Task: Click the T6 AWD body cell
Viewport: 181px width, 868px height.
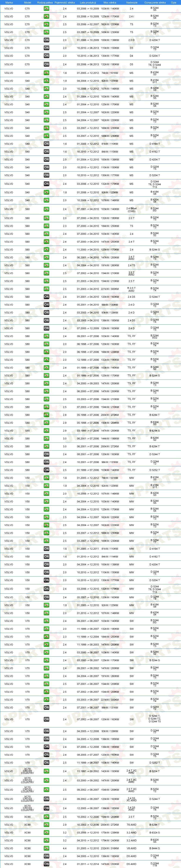Action: click(x=131, y=825)
